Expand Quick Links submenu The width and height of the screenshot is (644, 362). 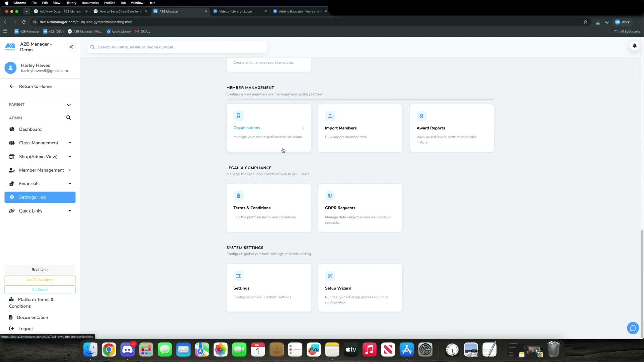pos(70,211)
